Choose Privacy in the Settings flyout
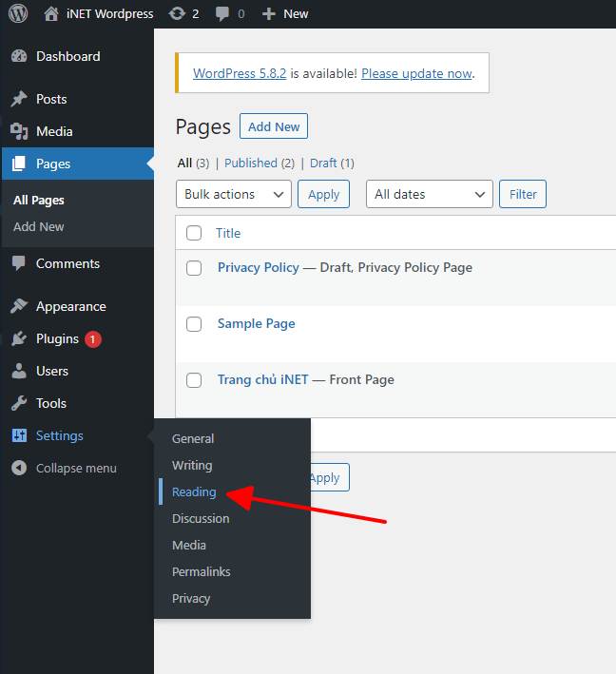 (191, 598)
